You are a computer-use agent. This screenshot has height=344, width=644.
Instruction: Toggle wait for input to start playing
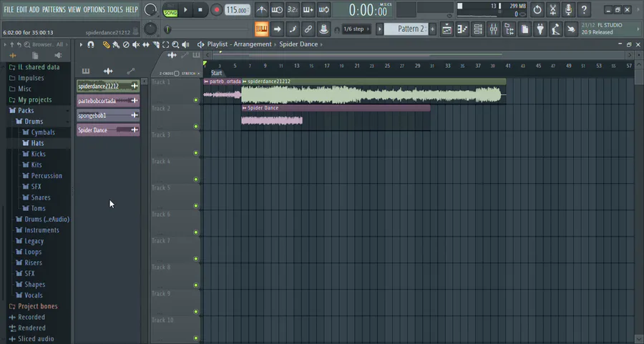tap(277, 10)
